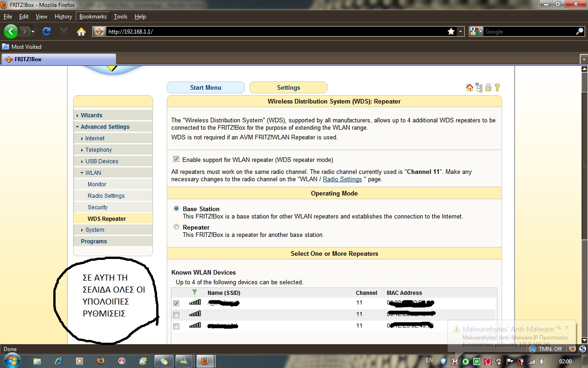Open the Windows Start orb
The height and width of the screenshot is (368, 588).
coord(11,361)
